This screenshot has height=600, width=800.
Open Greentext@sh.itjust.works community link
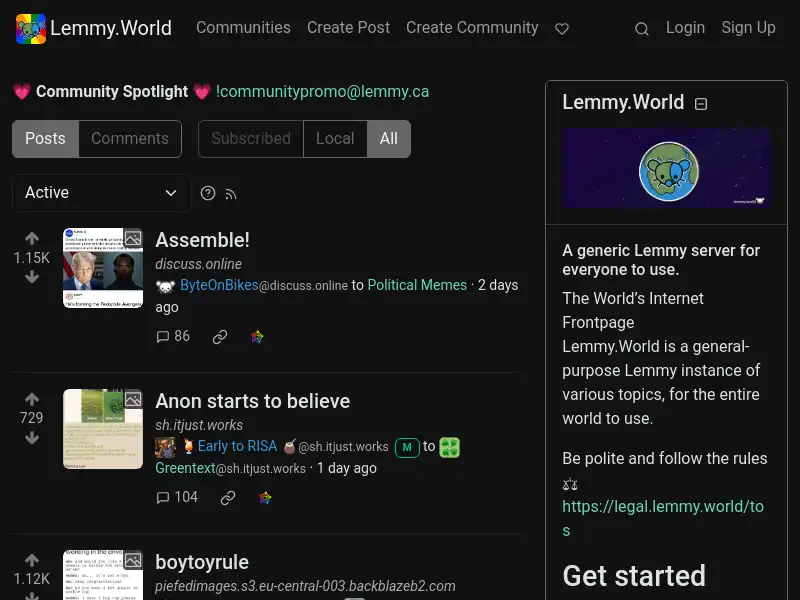click(231, 468)
